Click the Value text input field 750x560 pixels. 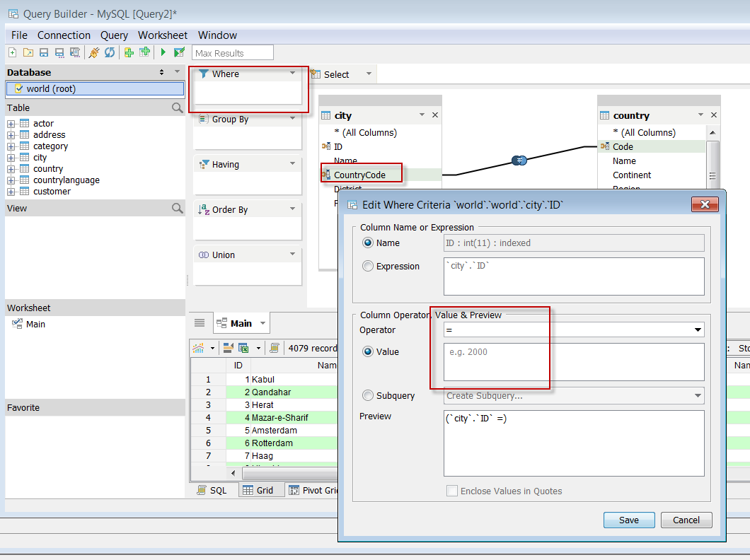[573, 362]
